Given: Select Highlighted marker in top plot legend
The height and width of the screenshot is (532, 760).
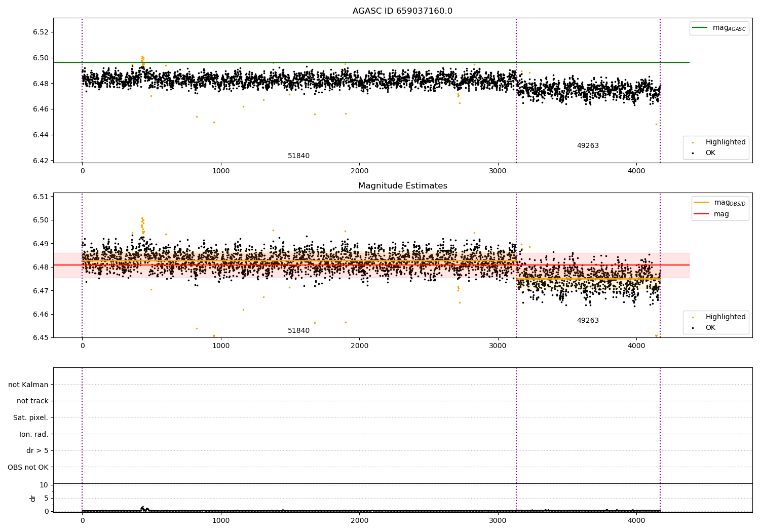Looking at the screenshot, I should pos(693,142).
